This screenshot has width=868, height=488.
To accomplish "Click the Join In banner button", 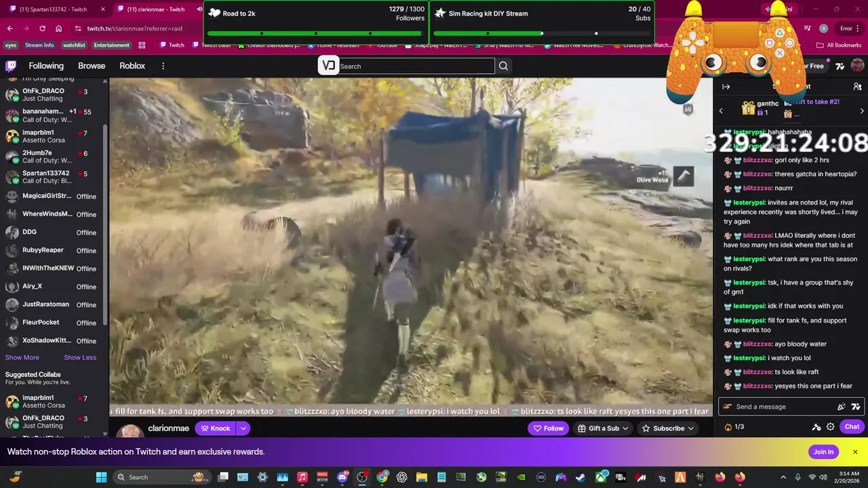I will pos(823,452).
